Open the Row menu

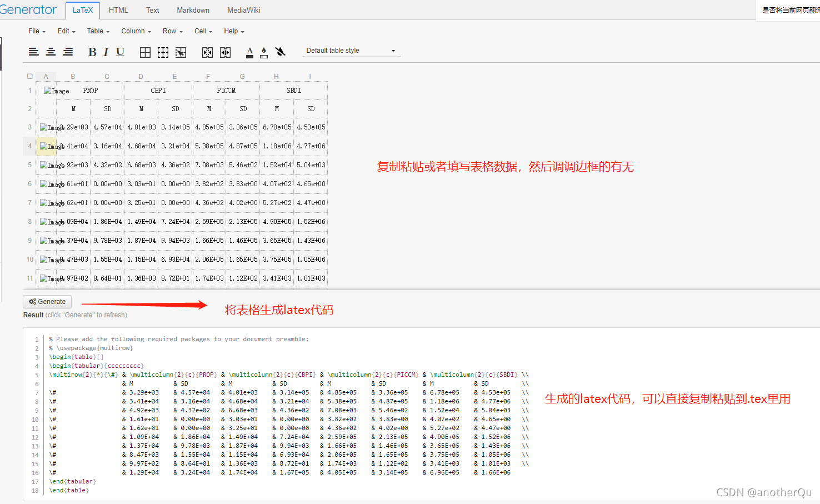[172, 31]
